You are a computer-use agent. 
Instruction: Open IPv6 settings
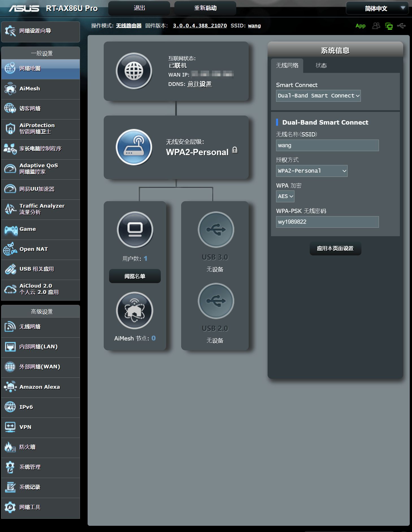(x=40, y=407)
